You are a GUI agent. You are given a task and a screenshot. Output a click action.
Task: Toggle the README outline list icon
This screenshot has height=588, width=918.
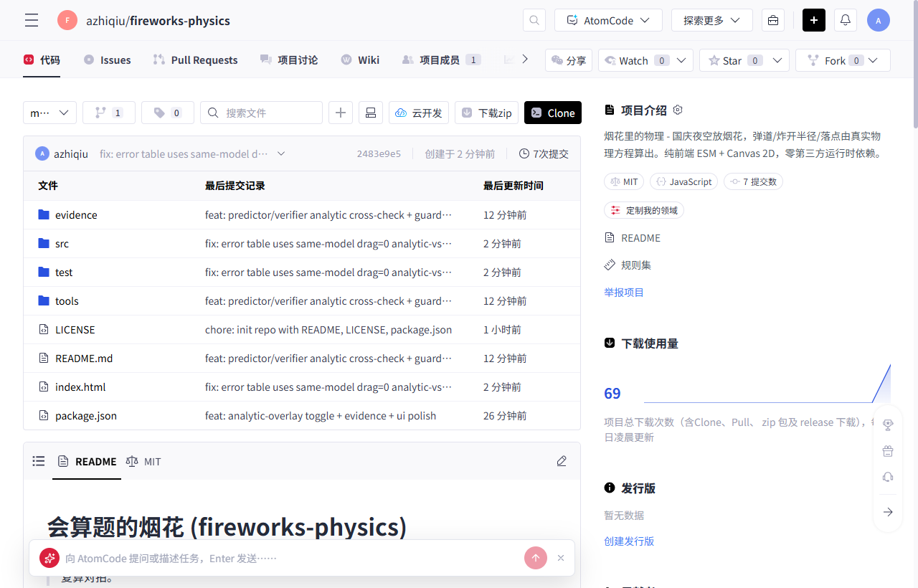click(39, 461)
